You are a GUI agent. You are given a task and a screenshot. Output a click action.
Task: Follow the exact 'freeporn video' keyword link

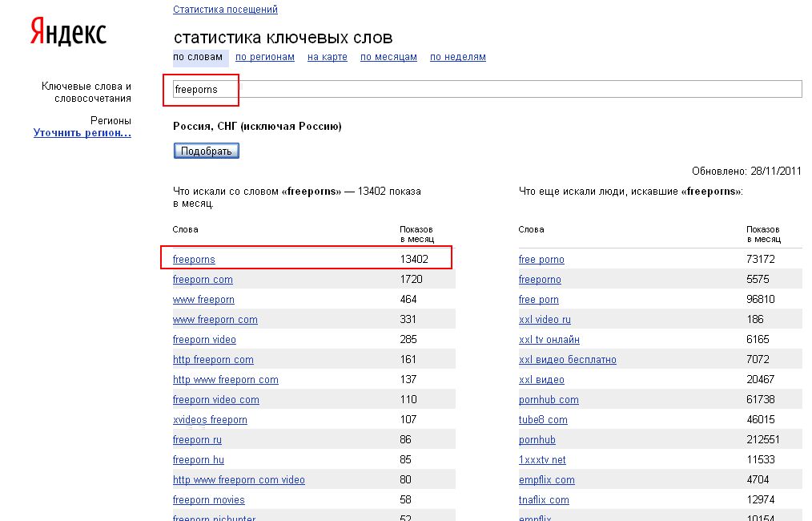point(204,340)
